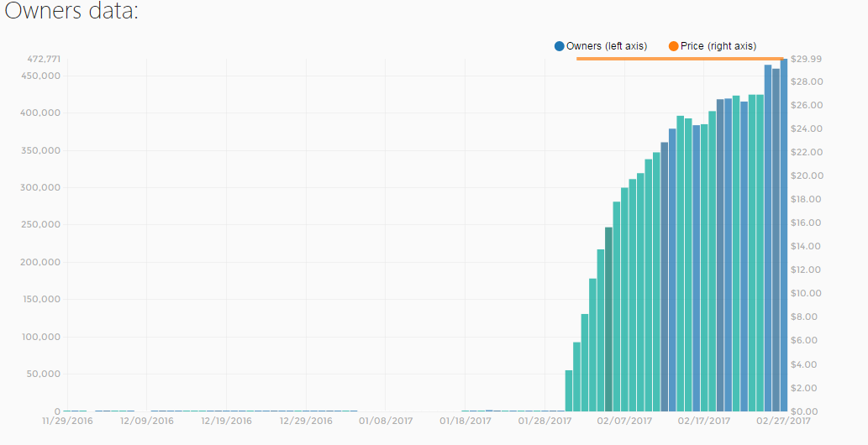Screen dimensions: 868x445
Task: Click the 11/29/2016 date label
Action: pyautogui.click(x=67, y=421)
